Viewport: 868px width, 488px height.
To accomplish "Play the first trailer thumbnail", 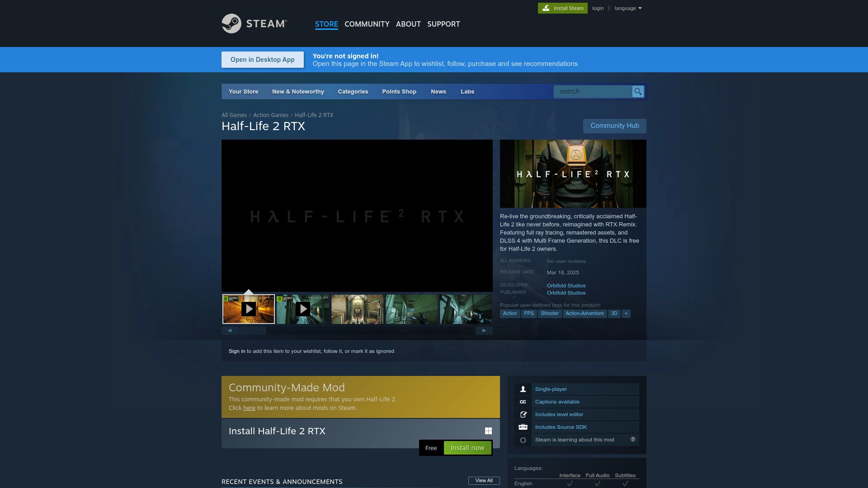I will [x=249, y=309].
